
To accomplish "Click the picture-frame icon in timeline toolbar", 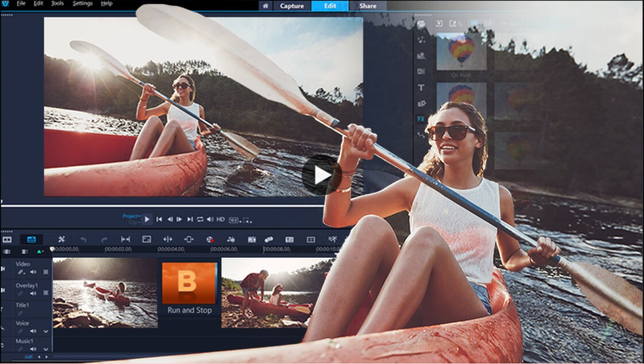I will tap(146, 239).
